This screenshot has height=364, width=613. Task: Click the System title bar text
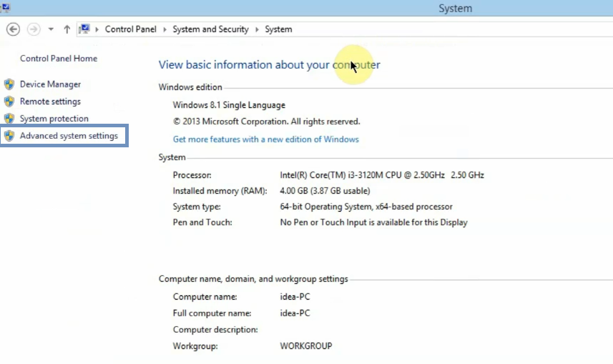point(456,8)
